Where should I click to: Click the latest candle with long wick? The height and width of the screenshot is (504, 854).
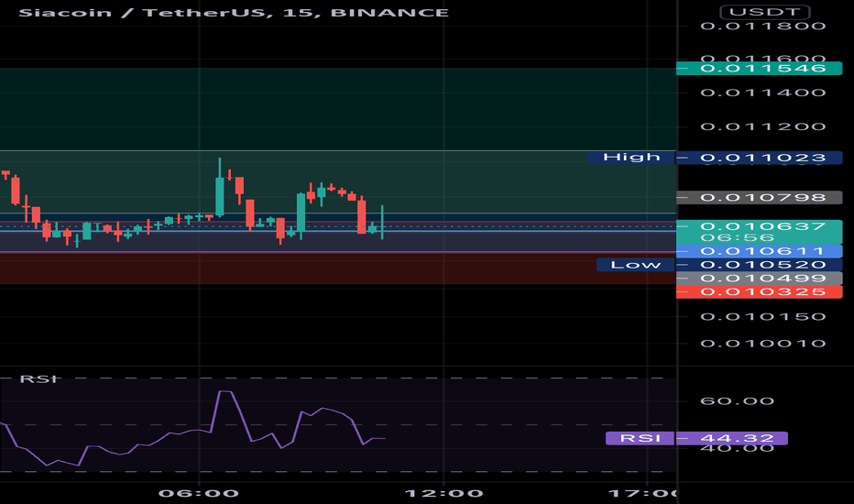(x=382, y=223)
